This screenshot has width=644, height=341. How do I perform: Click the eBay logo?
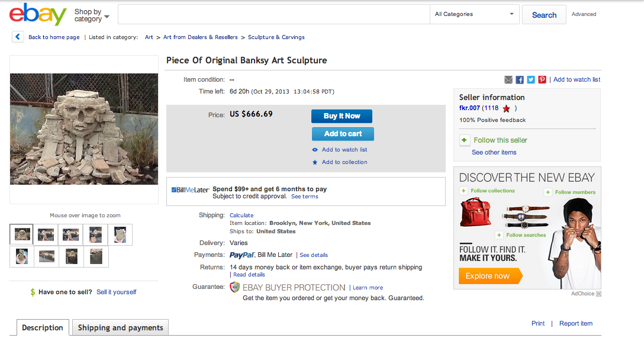38,15
